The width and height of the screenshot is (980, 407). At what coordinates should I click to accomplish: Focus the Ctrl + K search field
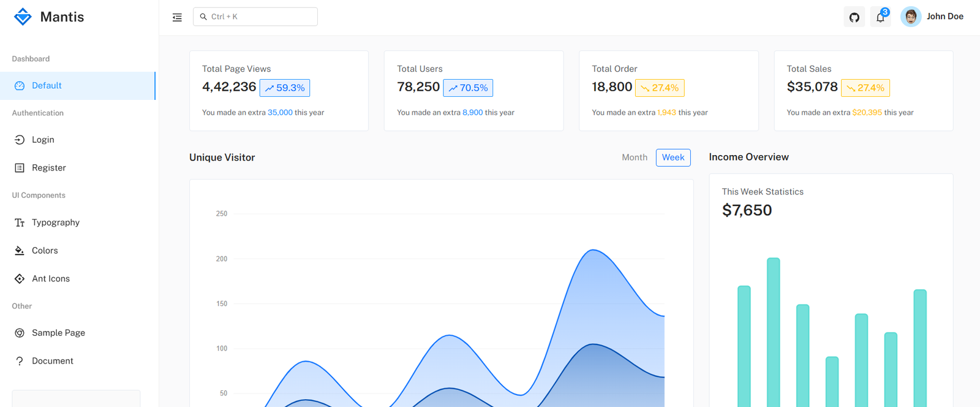tap(255, 17)
